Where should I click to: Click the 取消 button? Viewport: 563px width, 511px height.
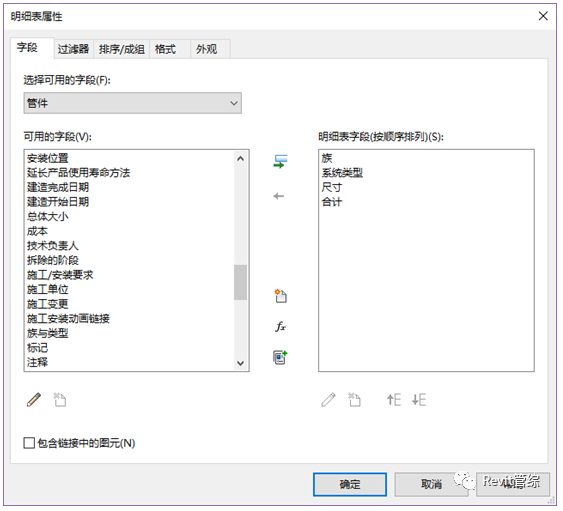pyautogui.click(x=431, y=484)
